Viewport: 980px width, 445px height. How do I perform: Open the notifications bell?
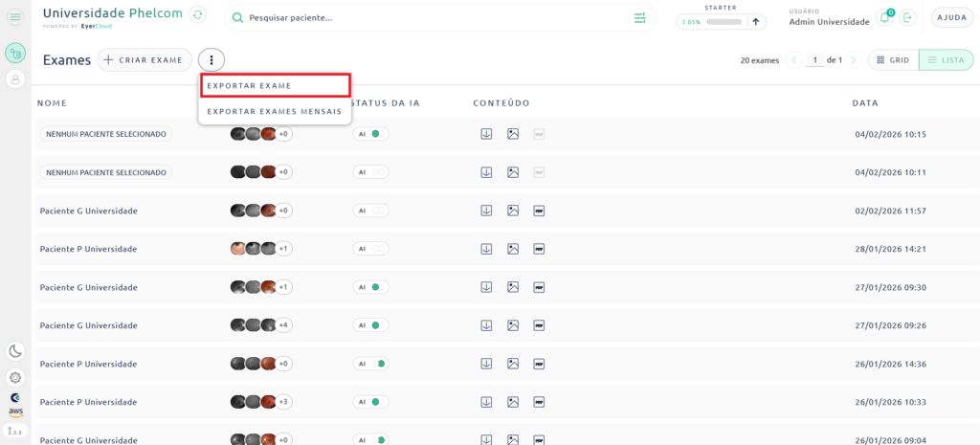[884, 18]
